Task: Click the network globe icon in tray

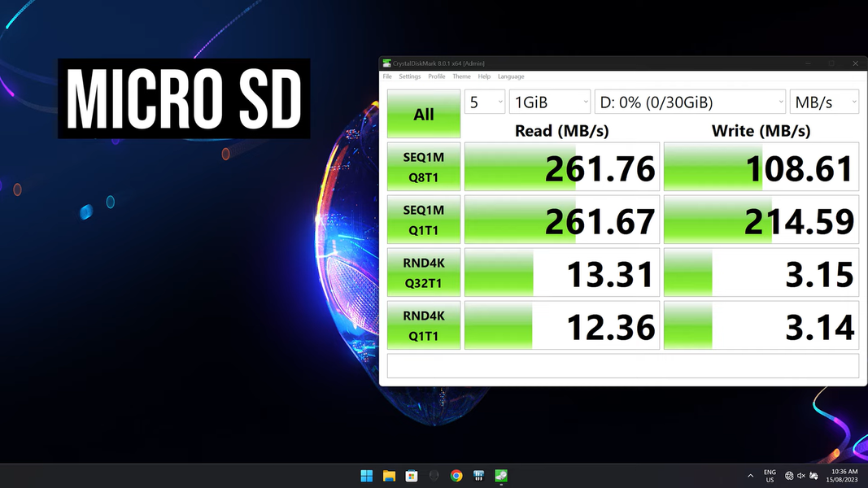Action: coord(789,476)
